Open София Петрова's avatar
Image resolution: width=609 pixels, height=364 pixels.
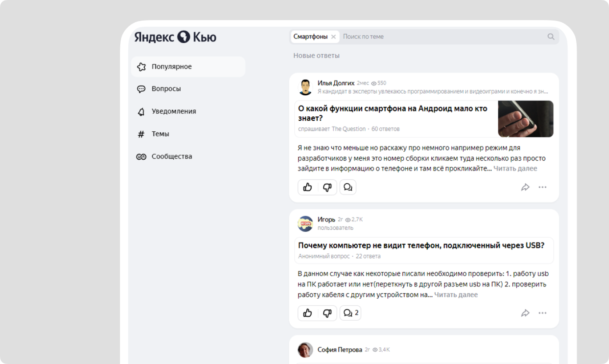click(x=305, y=350)
